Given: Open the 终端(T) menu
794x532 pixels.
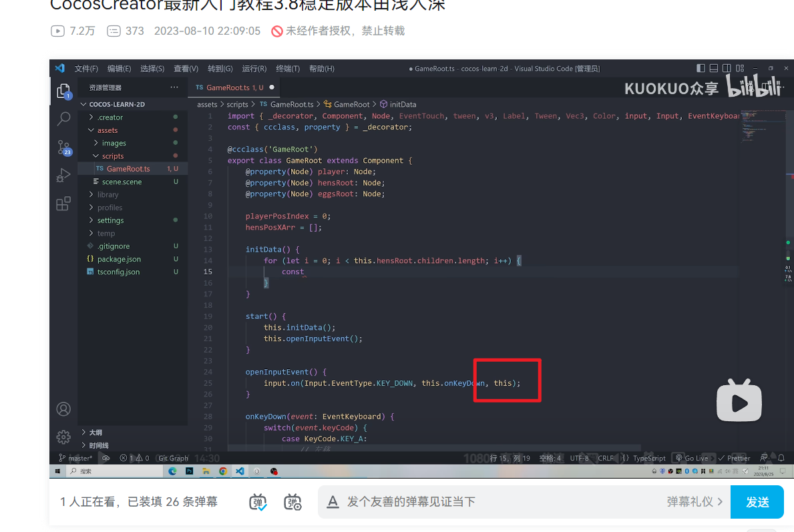Looking at the screenshot, I should coord(288,68).
